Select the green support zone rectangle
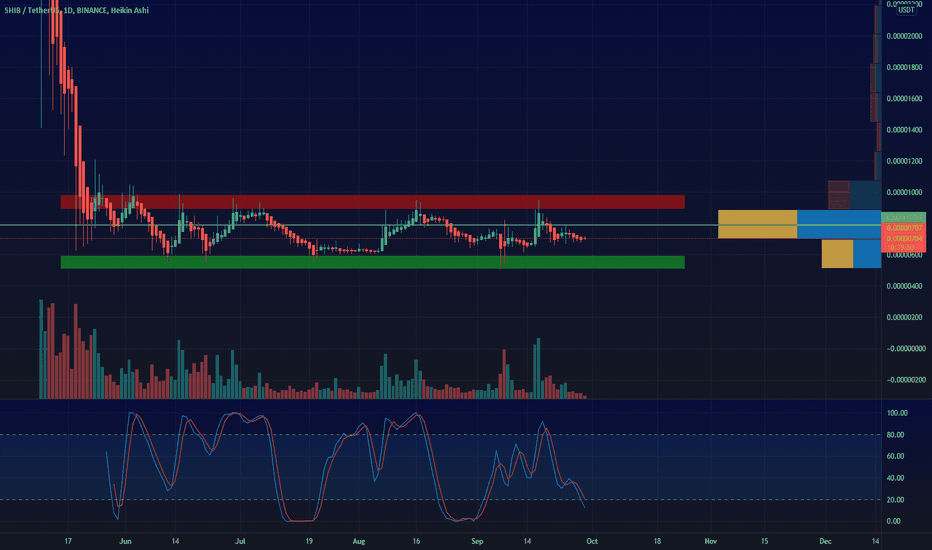Viewport: 932px width, 550px height. tap(373, 262)
